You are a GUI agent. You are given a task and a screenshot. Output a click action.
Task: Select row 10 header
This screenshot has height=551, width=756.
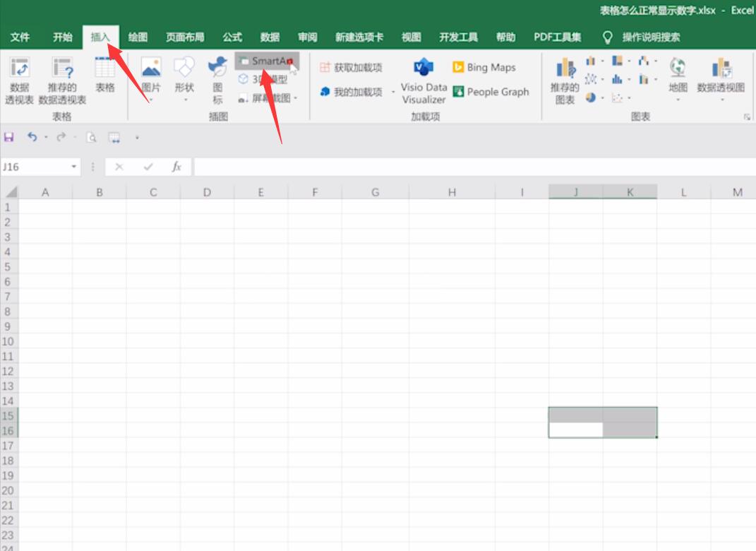(8, 342)
